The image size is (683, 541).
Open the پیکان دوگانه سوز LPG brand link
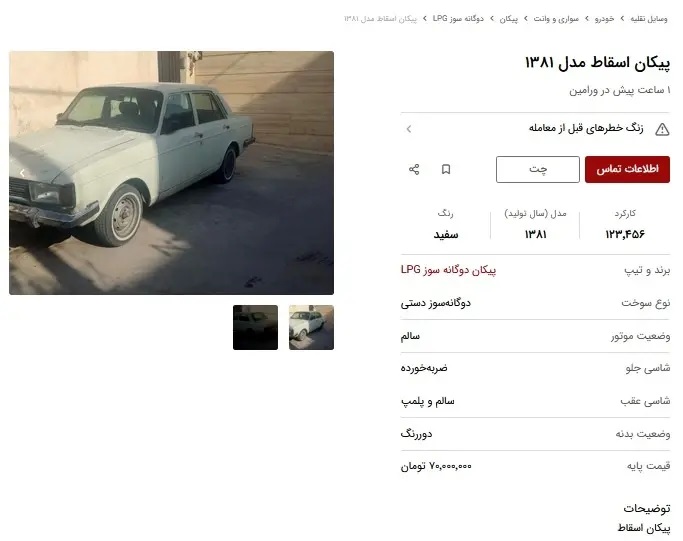(x=448, y=270)
